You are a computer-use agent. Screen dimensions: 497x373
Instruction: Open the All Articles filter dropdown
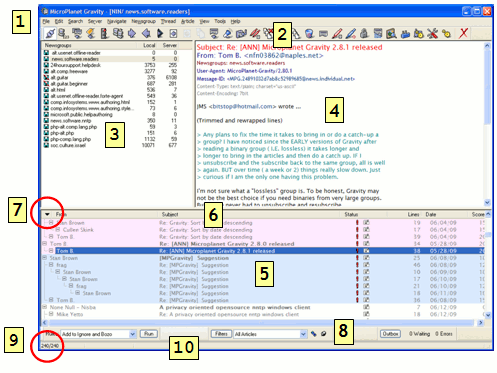click(303, 334)
